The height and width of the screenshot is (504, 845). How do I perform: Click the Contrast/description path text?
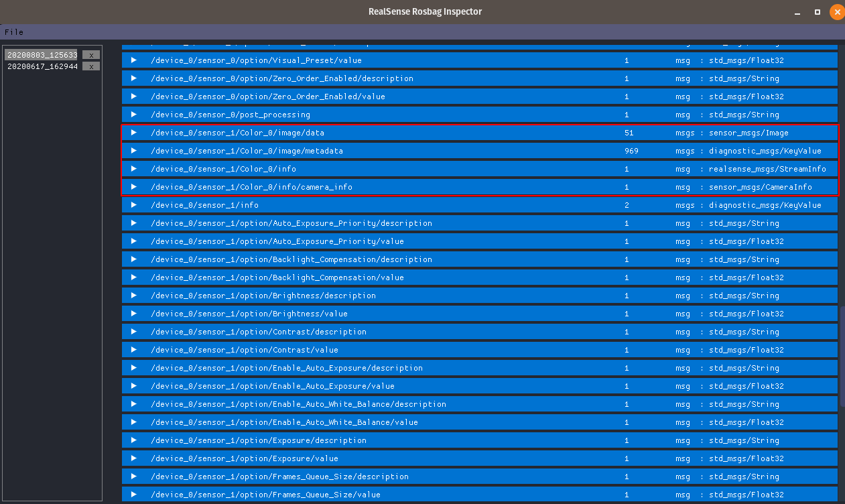coord(259,332)
